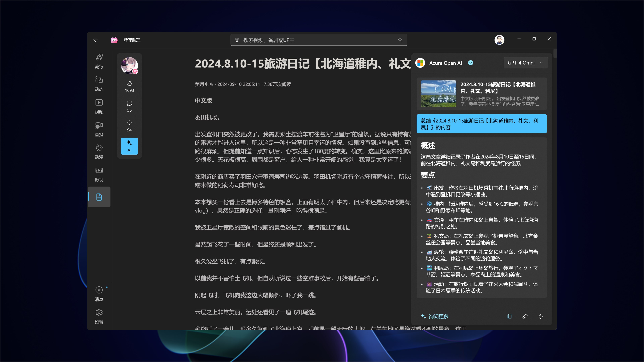Click the favorite star icon

pos(129,123)
